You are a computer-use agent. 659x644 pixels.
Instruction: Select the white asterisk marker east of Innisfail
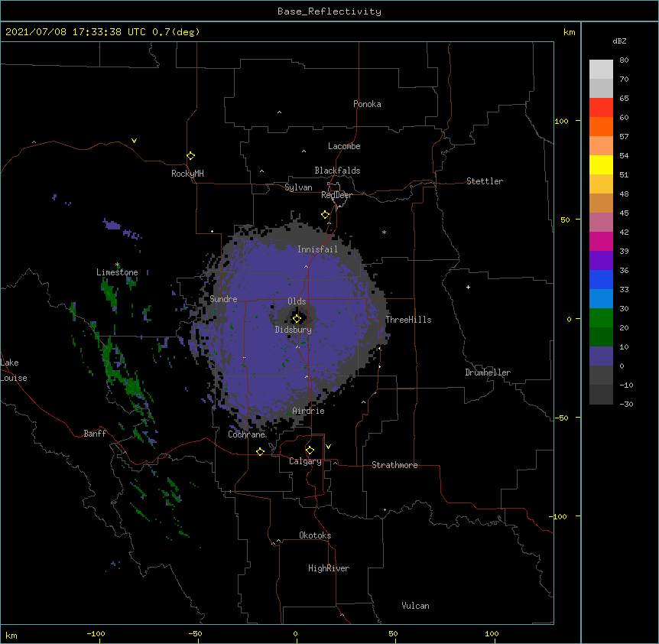tap(384, 232)
